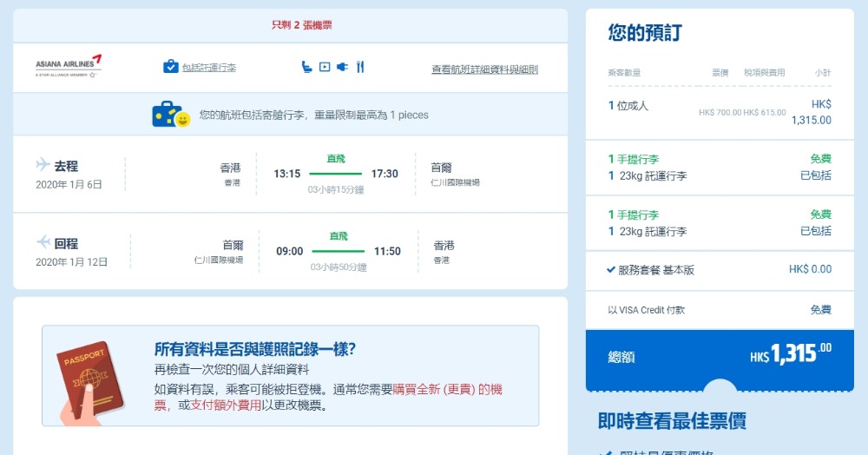Click the 以 VISA Credit 付款 row
Screen dimensions: 868x455
720,310
